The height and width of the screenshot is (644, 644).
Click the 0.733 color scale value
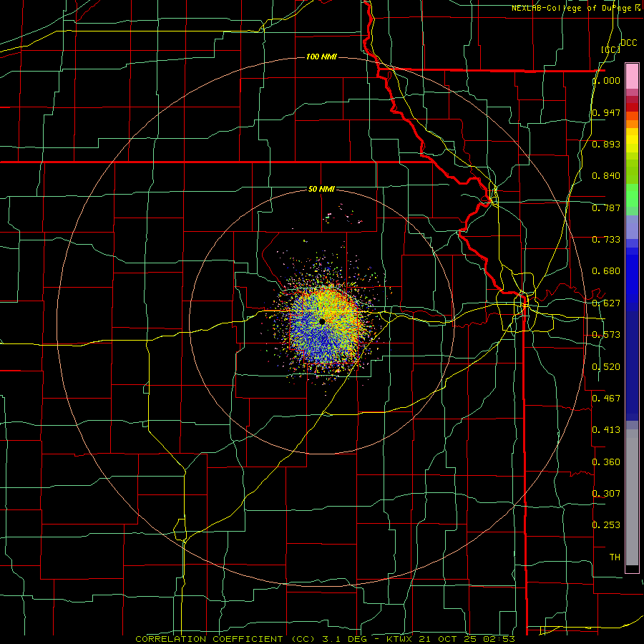[x=606, y=240]
